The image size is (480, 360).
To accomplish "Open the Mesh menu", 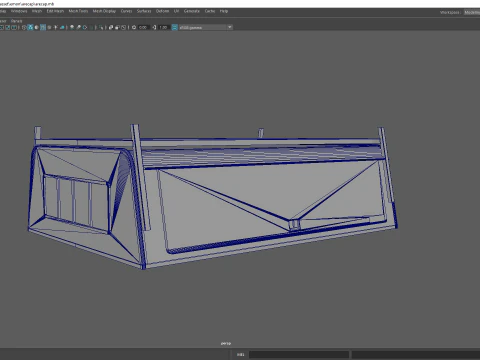I will [x=37, y=11].
